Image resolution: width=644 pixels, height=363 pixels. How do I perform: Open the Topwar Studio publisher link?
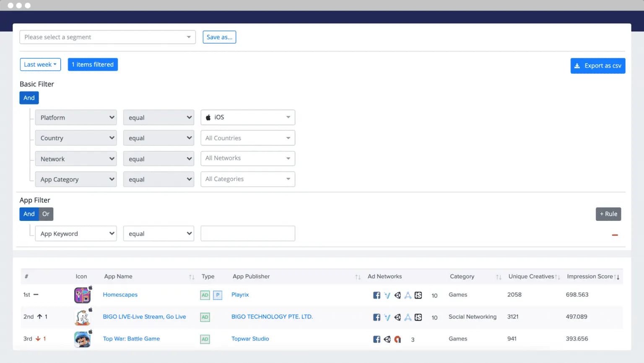250,339
